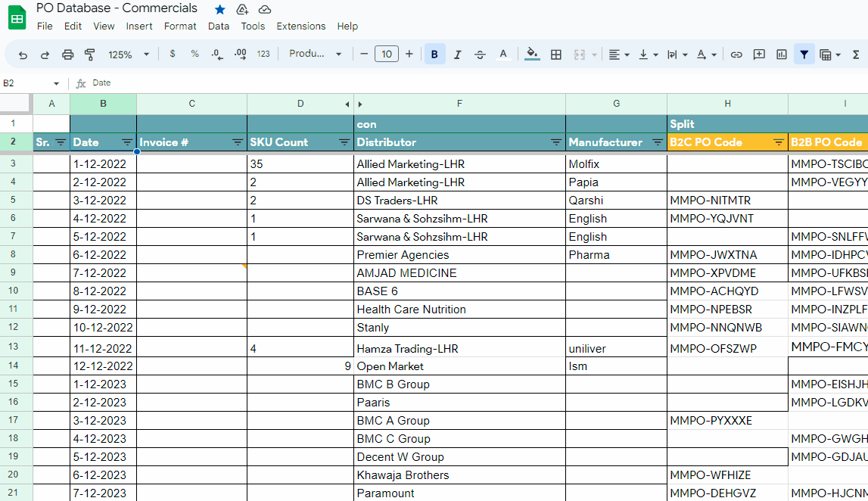Toggle italic formatting
The width and height of the screenshot is (868, 501).
pyautogui.click(x=457, y=54)
